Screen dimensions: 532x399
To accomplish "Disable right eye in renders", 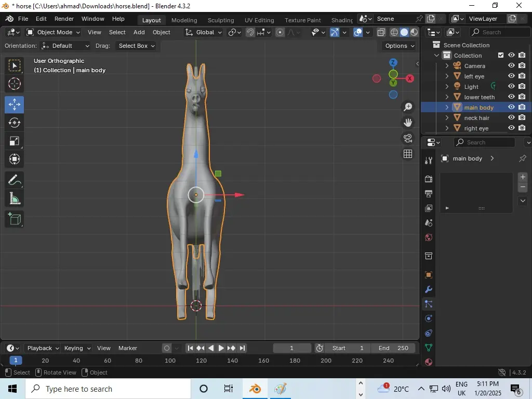I will (x=522, y=128).
